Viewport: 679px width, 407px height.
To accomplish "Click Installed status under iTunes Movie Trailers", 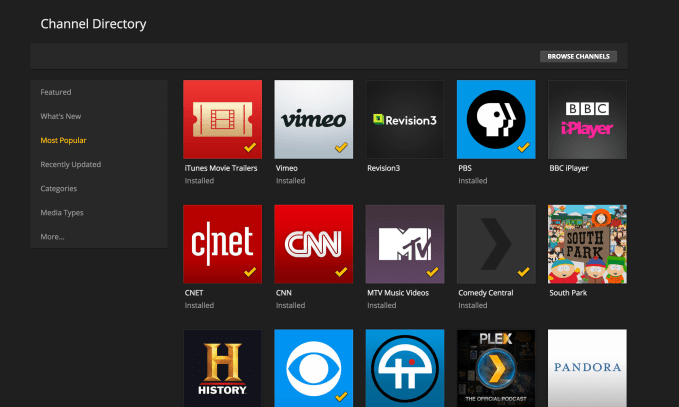I will (199, 181).
